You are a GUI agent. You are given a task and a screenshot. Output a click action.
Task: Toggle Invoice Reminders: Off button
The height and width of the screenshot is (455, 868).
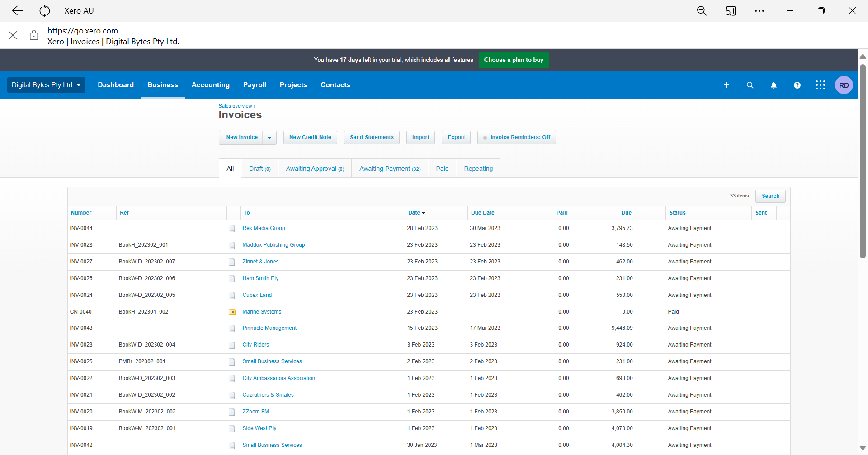[x=516, y=137]
